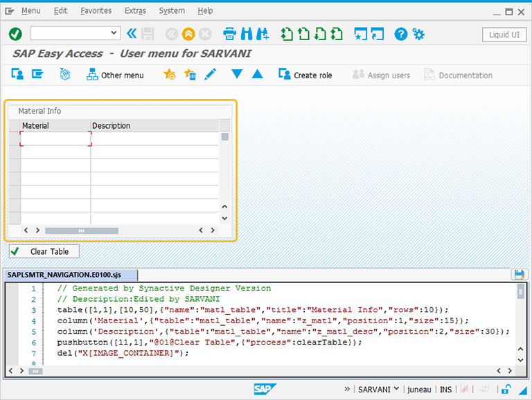Screen dimensions: 532x400
Task: Click the Find binoculars icon
Action: [247, 34]
